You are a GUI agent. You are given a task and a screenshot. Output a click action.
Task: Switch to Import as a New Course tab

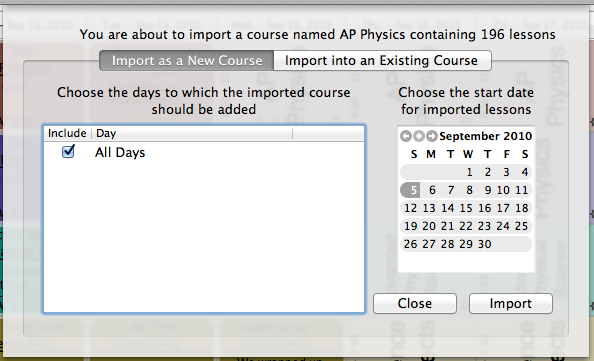pos(187,61)
